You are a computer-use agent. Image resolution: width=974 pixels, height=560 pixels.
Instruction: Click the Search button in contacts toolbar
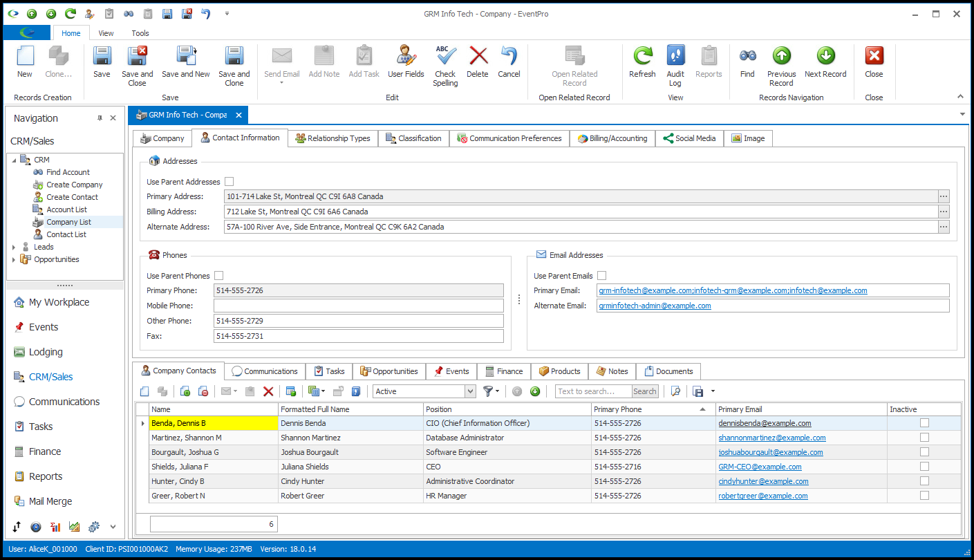click(x=644, y=391)
